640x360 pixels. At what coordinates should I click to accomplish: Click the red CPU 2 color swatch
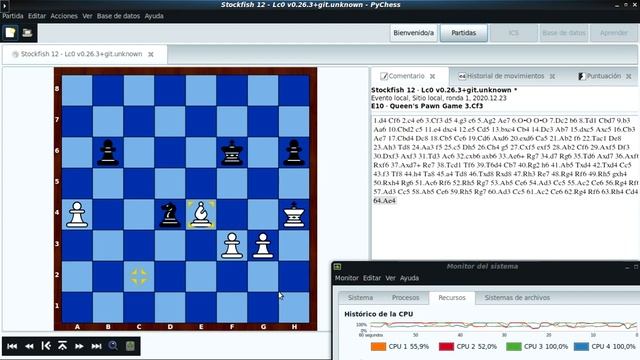(446, 347)
